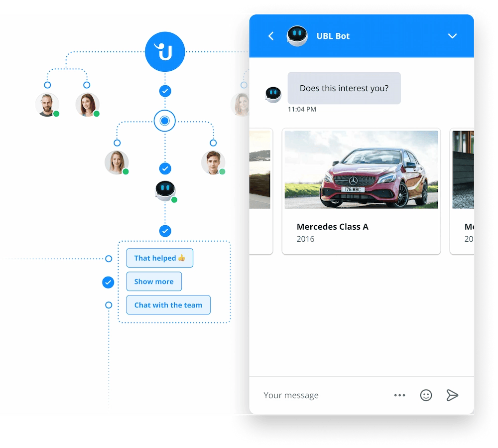Select the circle node above young man

[x=213, y=143]
